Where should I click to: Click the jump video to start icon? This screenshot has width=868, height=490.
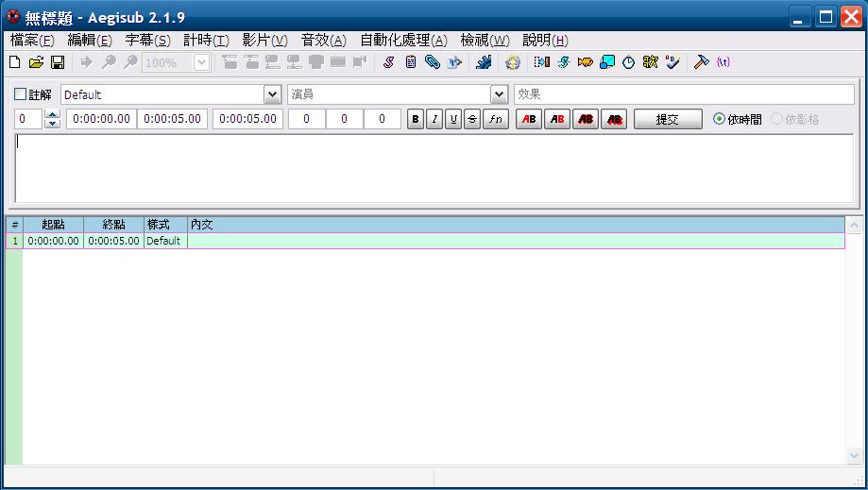pos(230,62)
